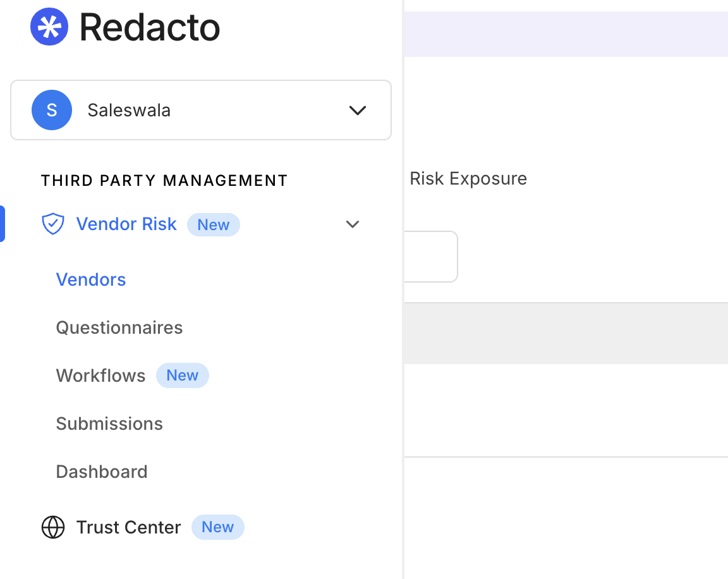Click the Redacto asterisk logo icon

tap(49, 27)
